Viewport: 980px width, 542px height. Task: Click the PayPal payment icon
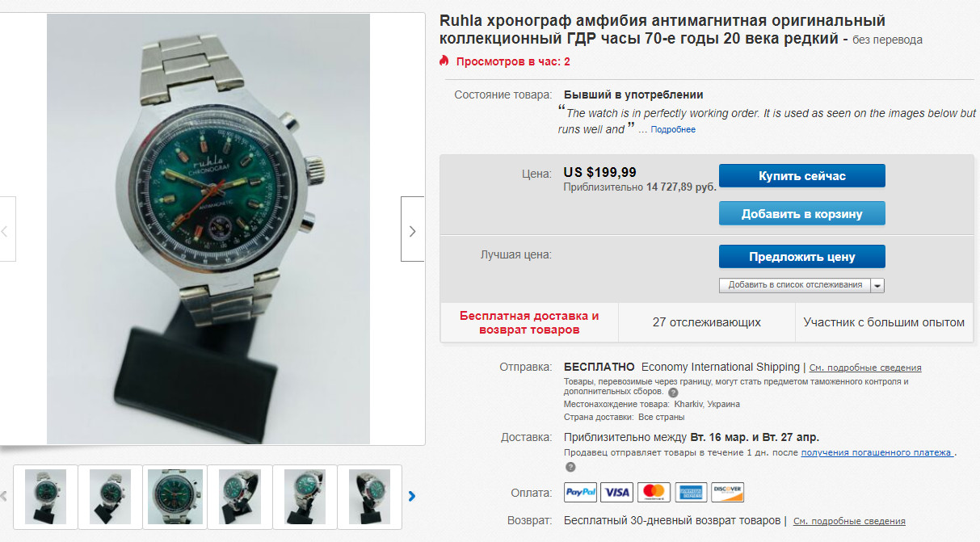point(580,492)
